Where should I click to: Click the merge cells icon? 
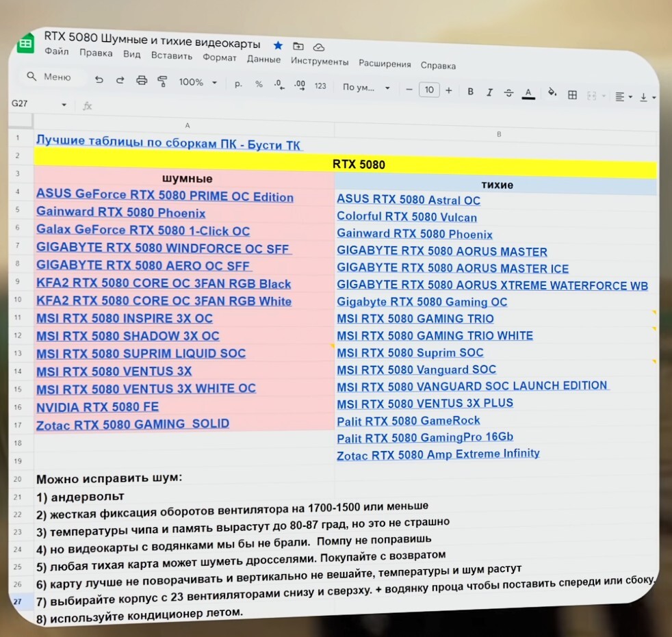[x=592, y=96]
